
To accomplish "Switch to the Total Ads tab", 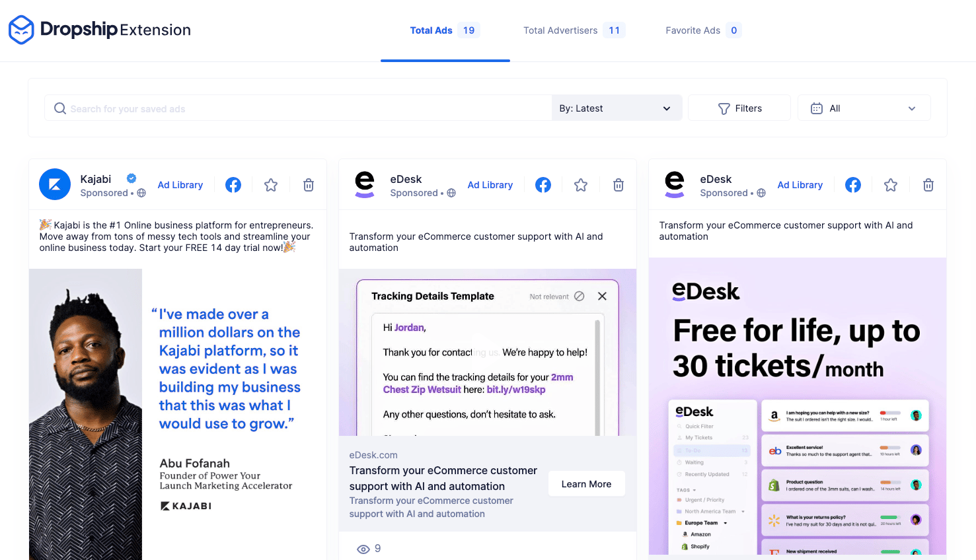I will pyautogui.click(x=445, y=30).
